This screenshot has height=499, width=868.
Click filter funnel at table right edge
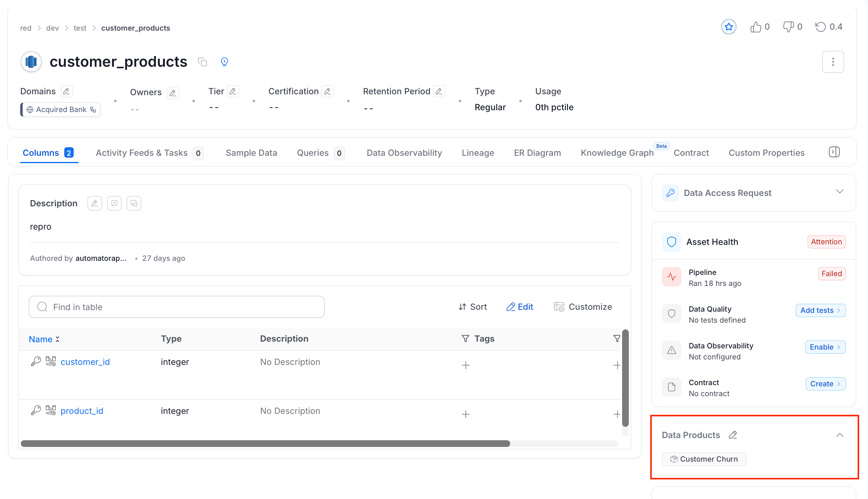(617, 339)
